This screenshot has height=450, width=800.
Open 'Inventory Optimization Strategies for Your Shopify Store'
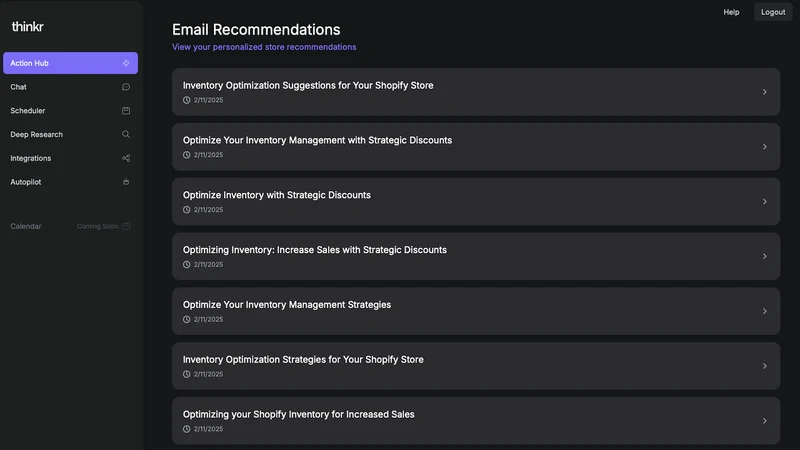click(476, 366)
